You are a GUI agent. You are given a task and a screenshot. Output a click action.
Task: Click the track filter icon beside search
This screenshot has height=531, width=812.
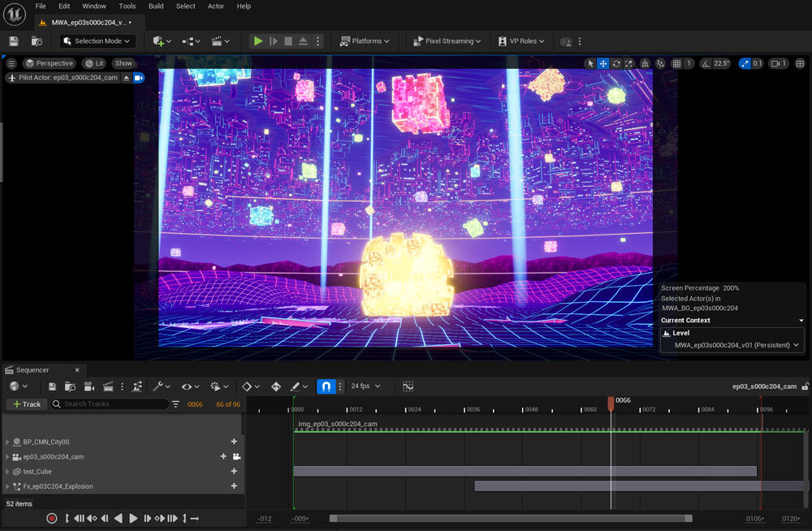pyautogui.click(x=175, y=404)
